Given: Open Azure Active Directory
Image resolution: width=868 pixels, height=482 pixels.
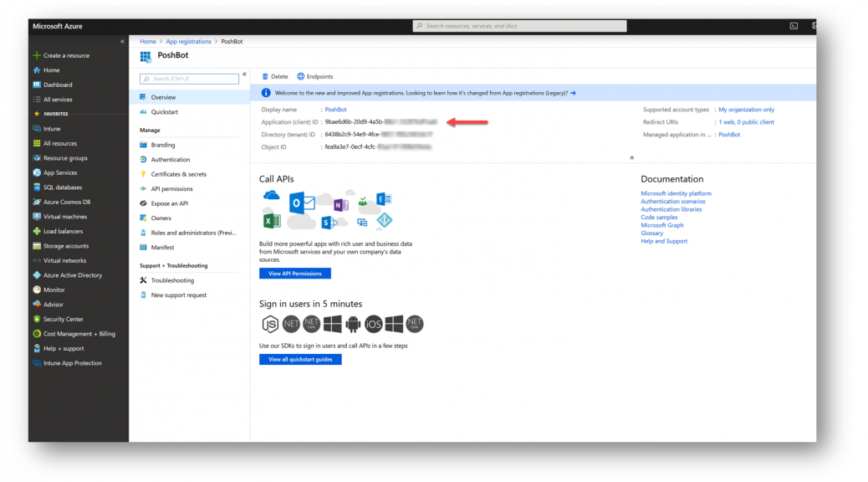Looking at the screenshot, I should point(73,275).
